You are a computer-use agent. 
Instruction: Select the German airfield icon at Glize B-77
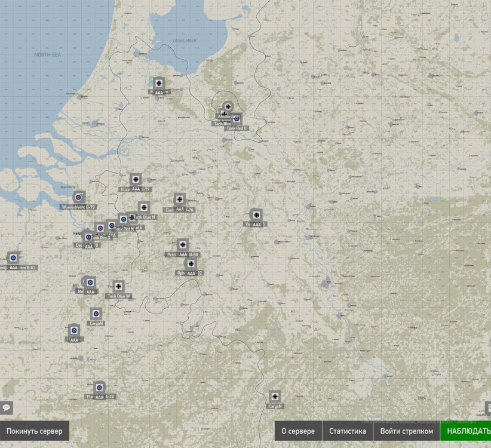pyautogui.click(x=136, y=179)
